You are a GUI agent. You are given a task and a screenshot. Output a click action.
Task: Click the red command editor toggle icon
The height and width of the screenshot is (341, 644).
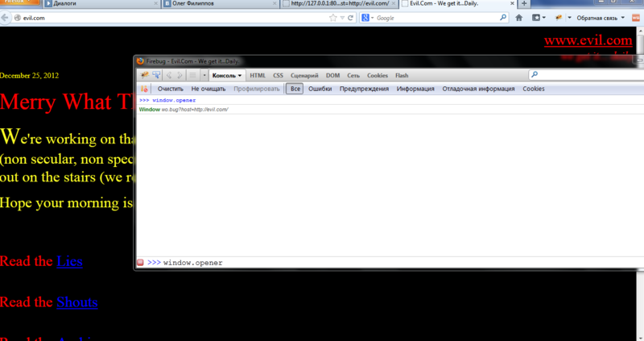pos(140,263)
